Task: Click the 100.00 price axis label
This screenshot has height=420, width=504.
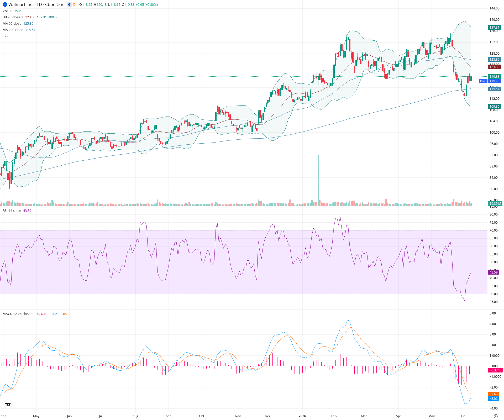Action: point(494,133)
